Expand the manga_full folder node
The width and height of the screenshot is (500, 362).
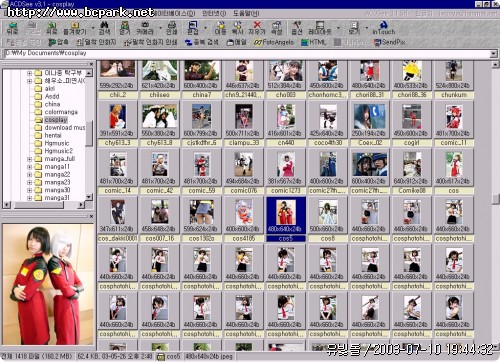click(x=30, y=159)
